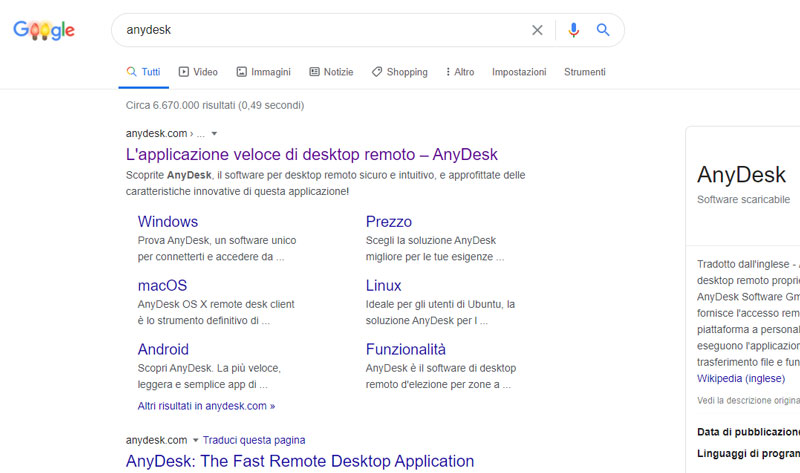Open the Notizie tab
The image size is (800, 473).
coord(331,72)
